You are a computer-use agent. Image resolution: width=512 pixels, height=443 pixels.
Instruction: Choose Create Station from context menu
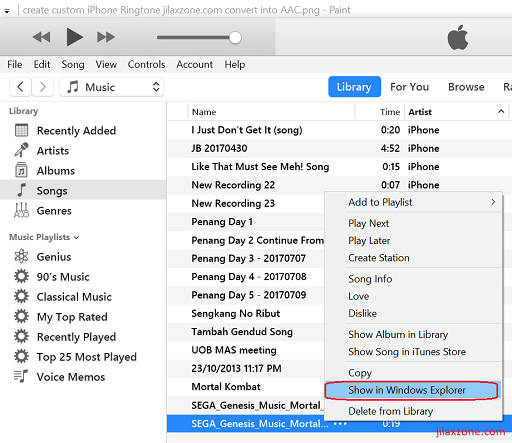pyautogui.click(x=413, y=258)
